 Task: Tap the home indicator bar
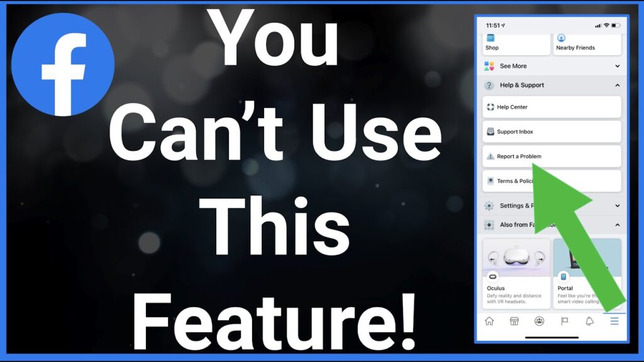click(x=552, y=337)
